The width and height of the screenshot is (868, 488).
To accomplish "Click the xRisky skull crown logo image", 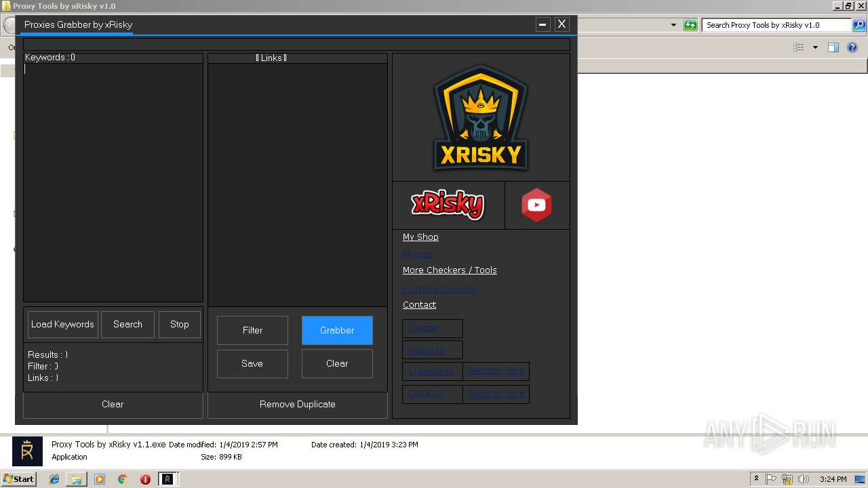I will coord(481,117).
